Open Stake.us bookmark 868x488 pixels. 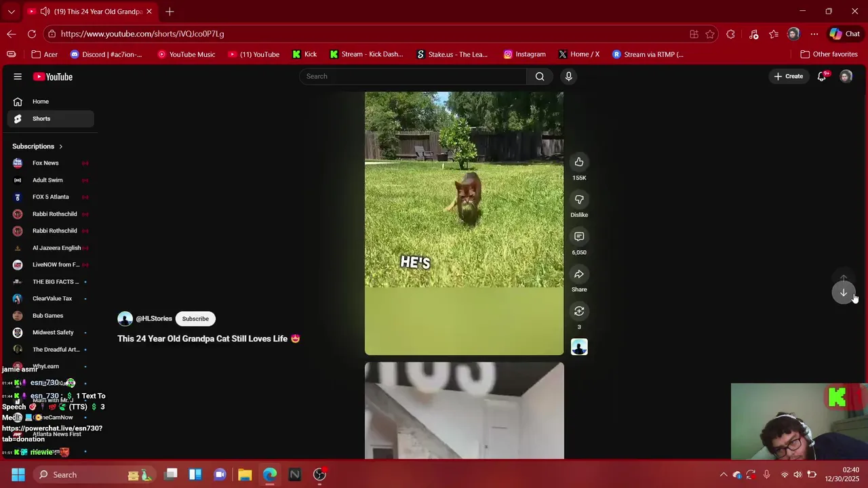pos(452,54)
